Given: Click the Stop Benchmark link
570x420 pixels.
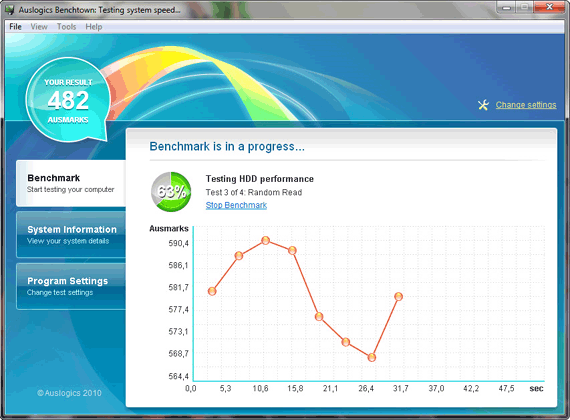Looking at the screenshot, I should click(236, 205).
